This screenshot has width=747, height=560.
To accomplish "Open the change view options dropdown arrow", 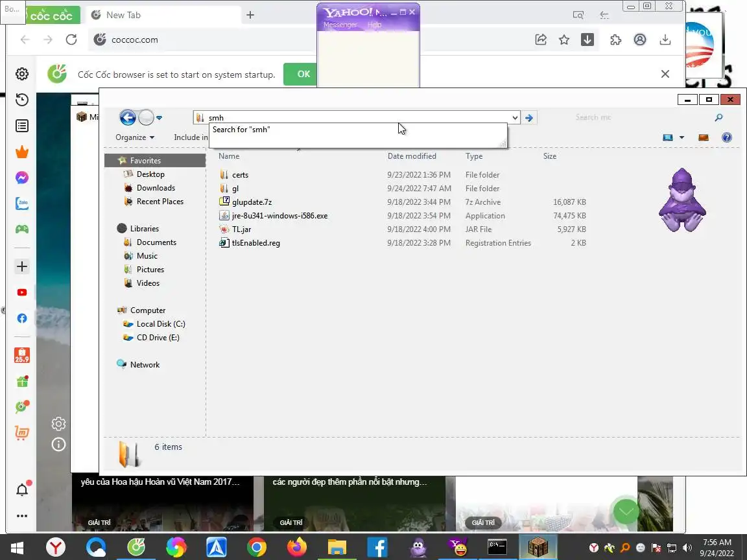I will pyautogui.click(x=682, y=137).
